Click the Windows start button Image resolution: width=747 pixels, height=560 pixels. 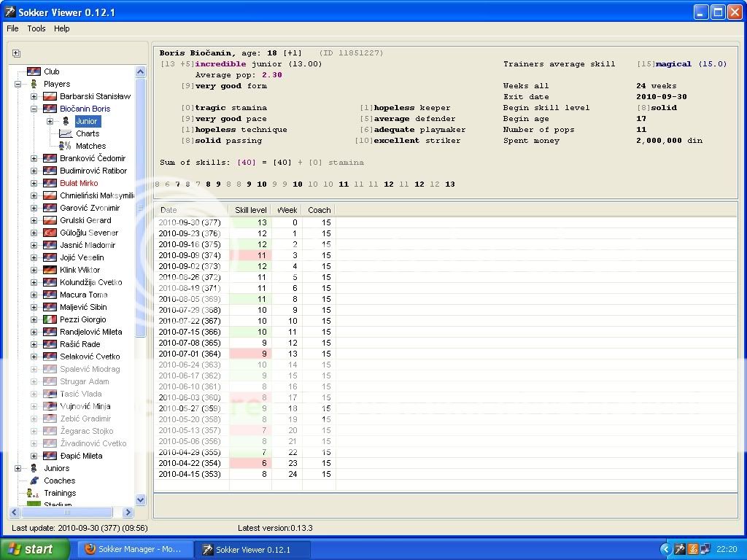click(x=35, y=549)
